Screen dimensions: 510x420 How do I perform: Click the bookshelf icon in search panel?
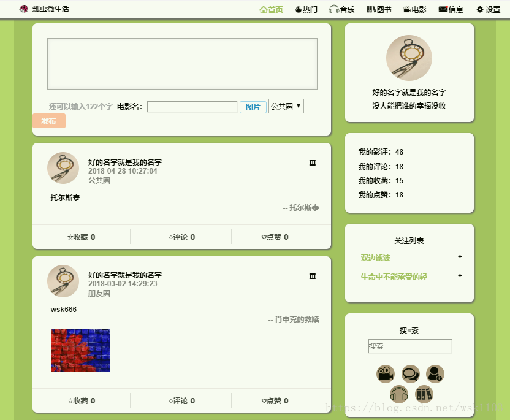click(x=423, y=395)
